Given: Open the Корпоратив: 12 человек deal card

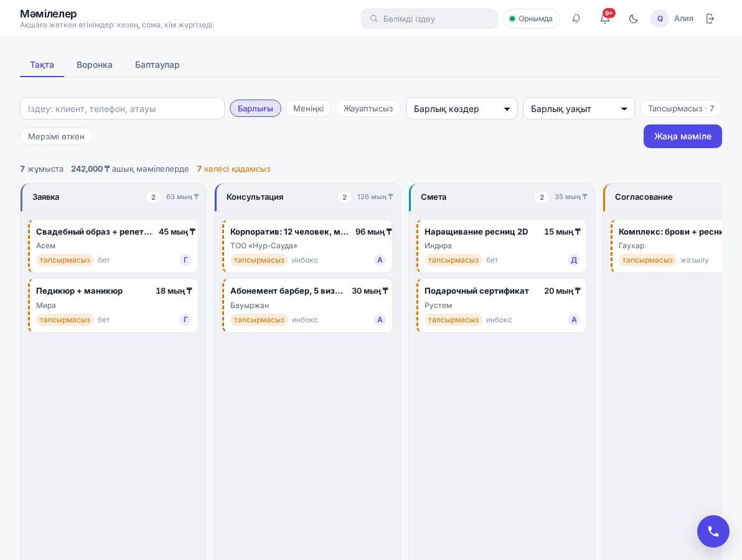Looking at the screenshot, I should point(307,246).
